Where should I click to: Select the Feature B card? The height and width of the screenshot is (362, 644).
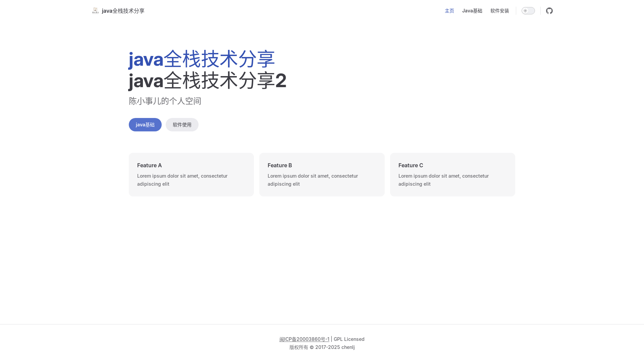[x=322, y=175]
